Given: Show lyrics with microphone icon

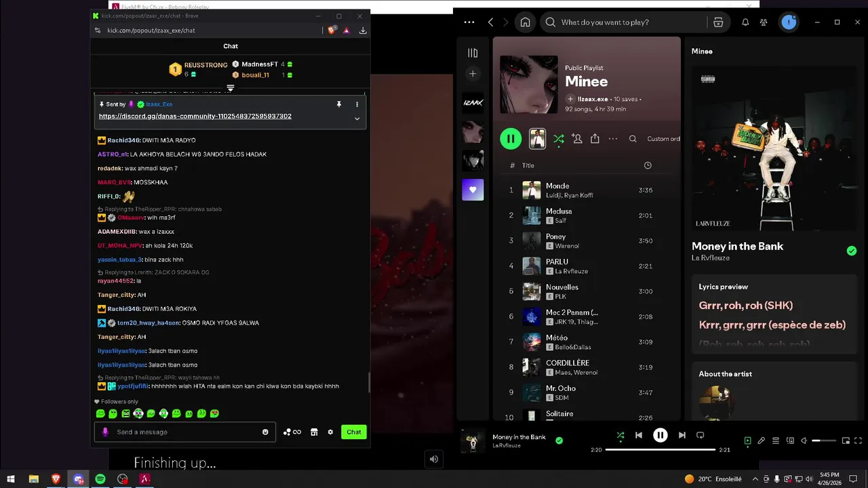Looking at the screenshot, I should pos(762,441).
